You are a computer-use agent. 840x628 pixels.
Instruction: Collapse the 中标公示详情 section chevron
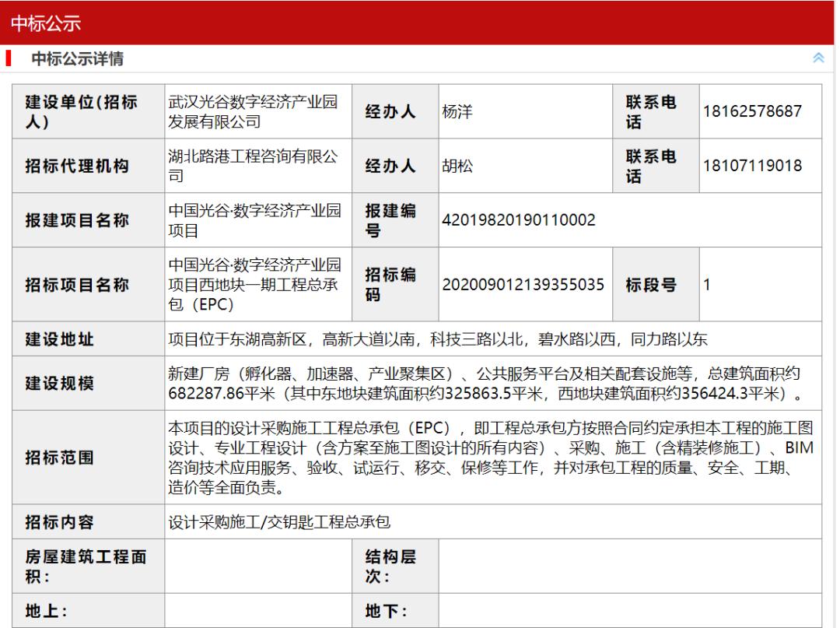818,58
